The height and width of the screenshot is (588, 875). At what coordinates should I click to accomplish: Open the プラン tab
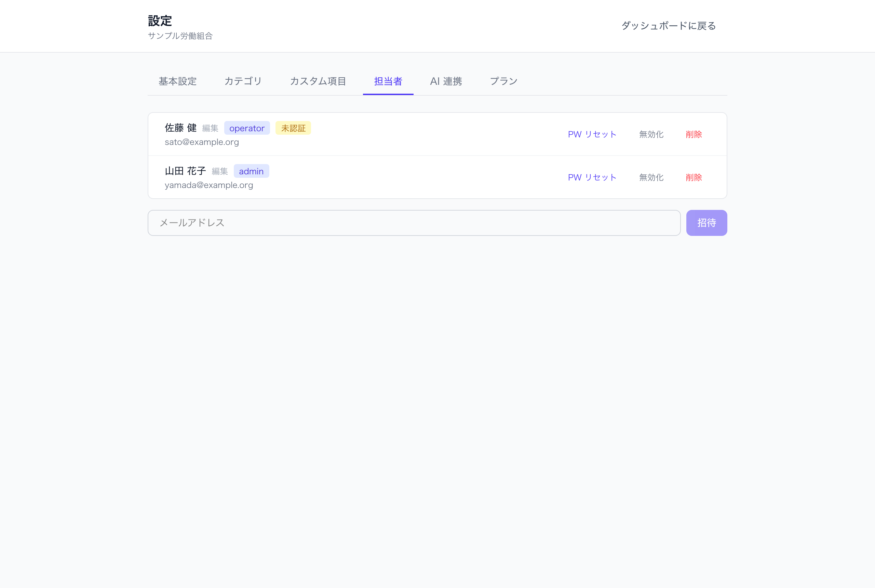(503, 81)
